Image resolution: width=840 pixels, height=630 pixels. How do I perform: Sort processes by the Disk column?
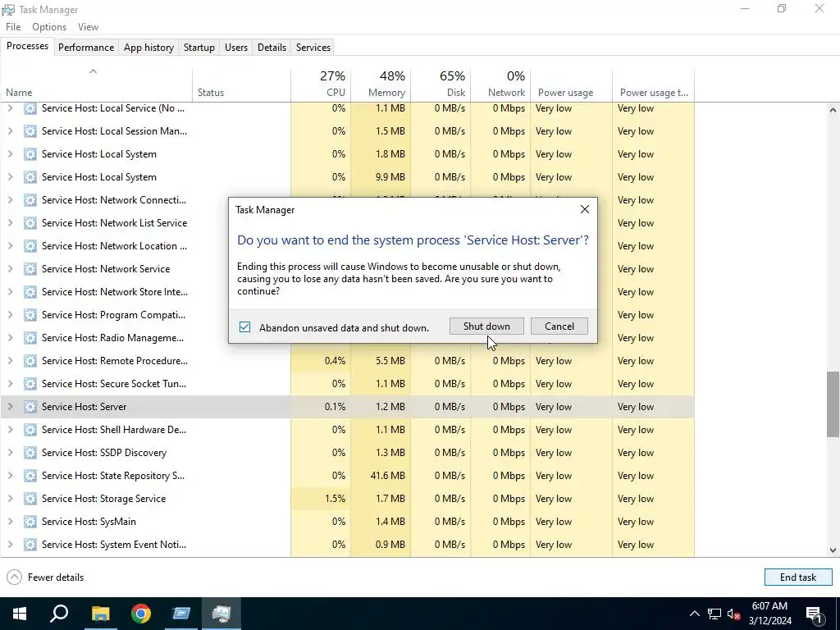tap(441, 84)
